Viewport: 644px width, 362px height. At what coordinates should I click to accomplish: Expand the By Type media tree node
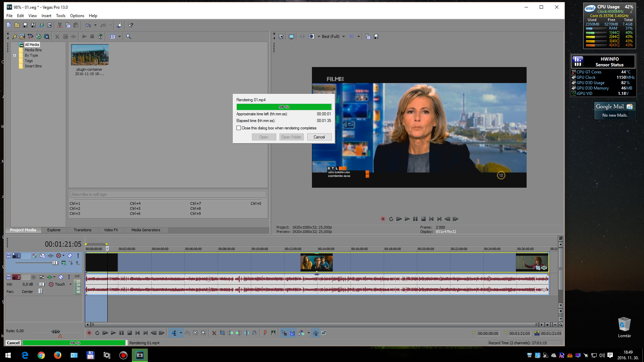click(x=15, y=56)
